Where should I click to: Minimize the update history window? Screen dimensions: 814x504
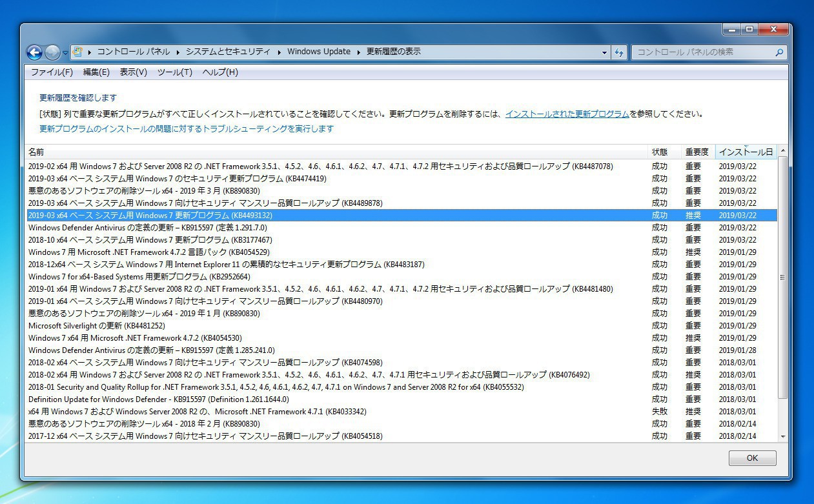(731, 29)
